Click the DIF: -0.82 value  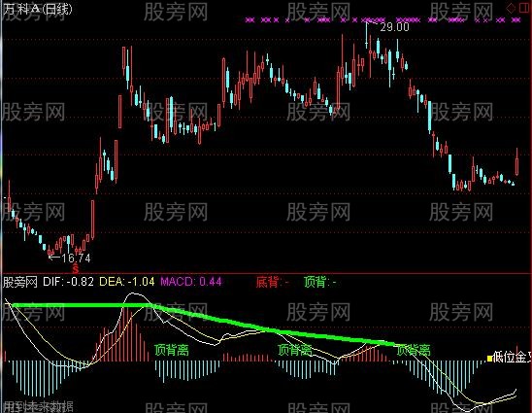point(68,282)
